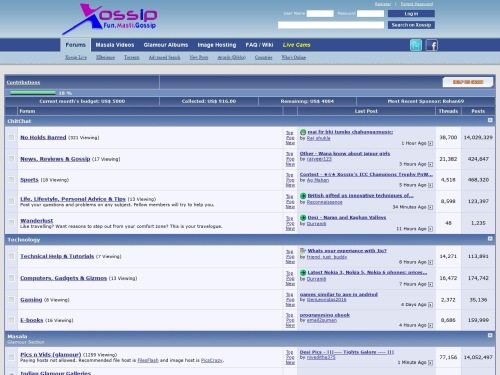Open the Torrents sub-menu link

(x=132, y=57)
